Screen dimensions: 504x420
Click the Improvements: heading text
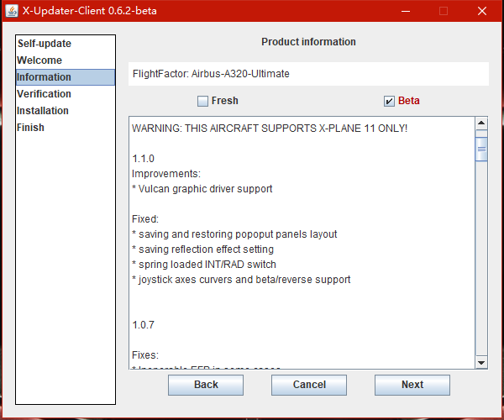[x=166, y=174]
